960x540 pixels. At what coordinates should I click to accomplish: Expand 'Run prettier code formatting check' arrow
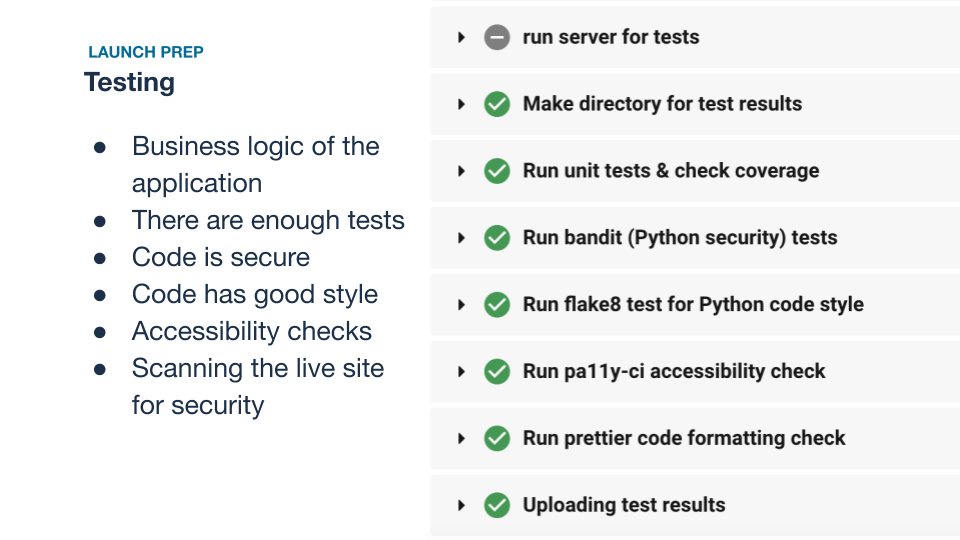462,438
